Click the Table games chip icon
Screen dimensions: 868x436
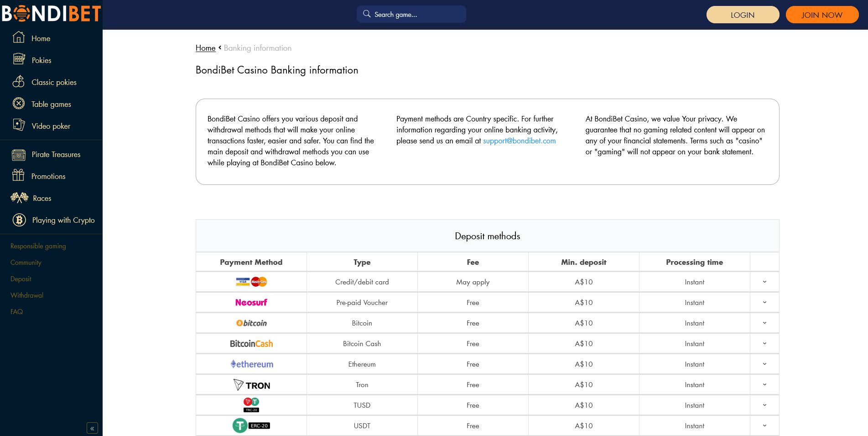19,104
